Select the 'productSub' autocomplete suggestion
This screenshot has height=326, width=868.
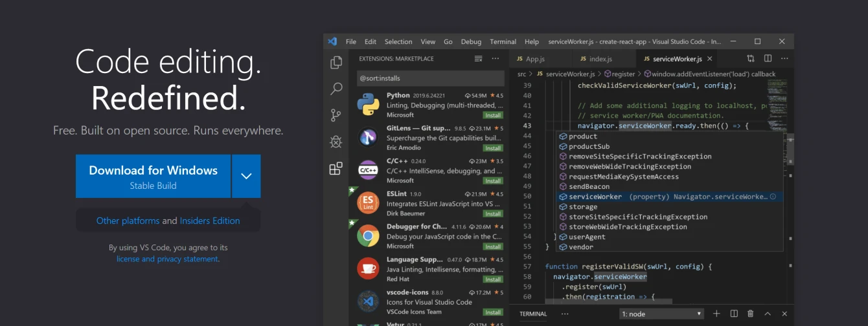(668, 146)
